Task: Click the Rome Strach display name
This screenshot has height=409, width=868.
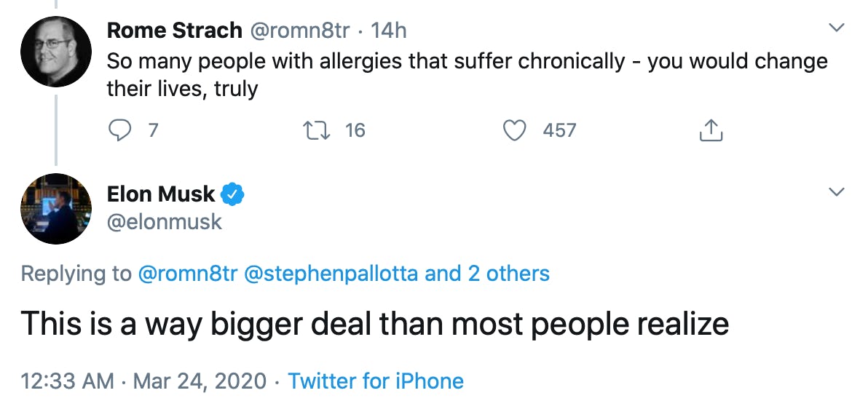Action: tap(174, 31)
